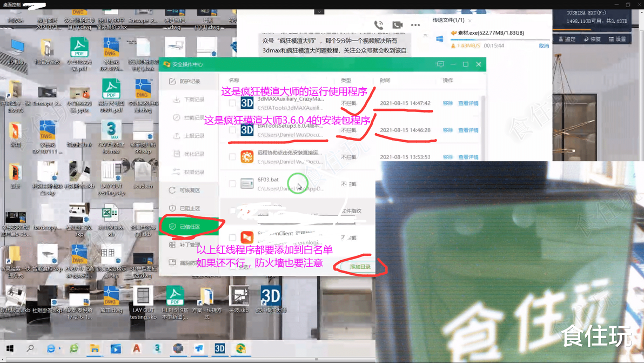This screenshot has width=644, height=363.
Task: Click 设置 in the top-right panel
Action: click(x=618, y=39)
